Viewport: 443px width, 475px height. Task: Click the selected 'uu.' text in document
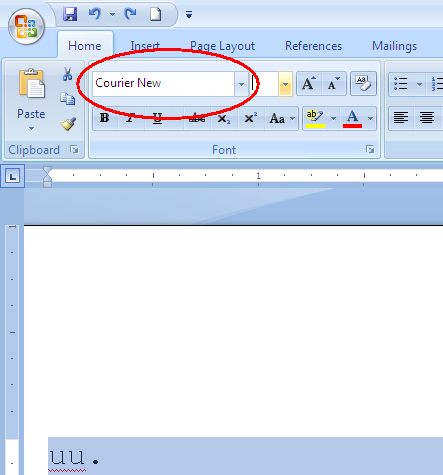pos(75,457)
